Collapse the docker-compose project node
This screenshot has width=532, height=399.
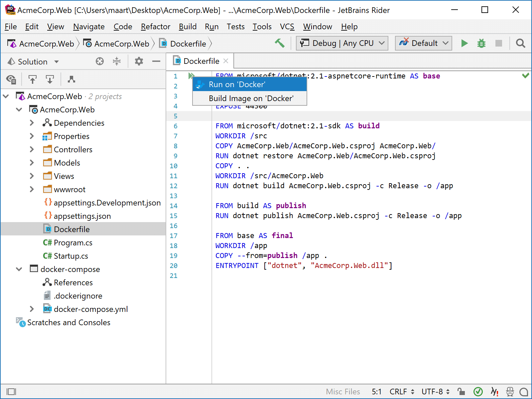[19, 269]
